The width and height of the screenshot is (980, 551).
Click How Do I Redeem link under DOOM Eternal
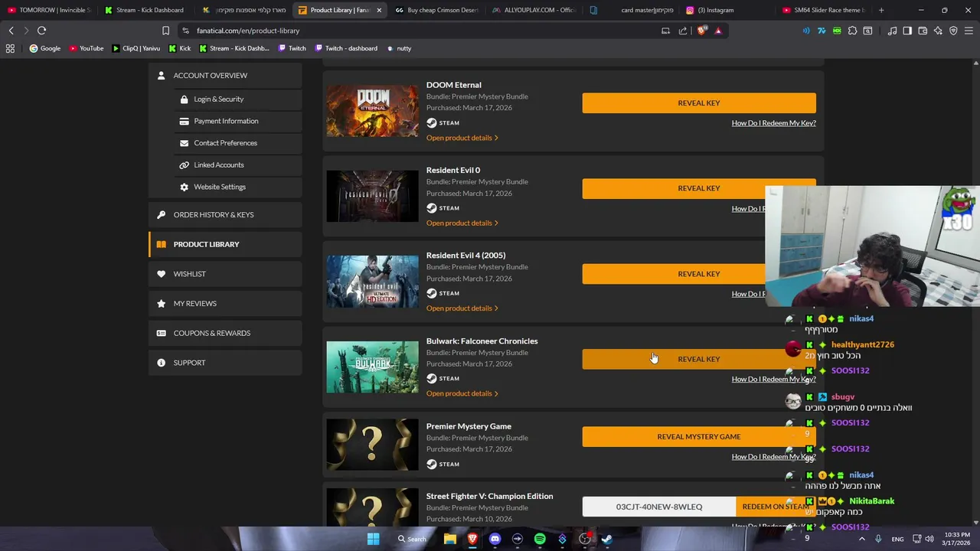(773, 123)
